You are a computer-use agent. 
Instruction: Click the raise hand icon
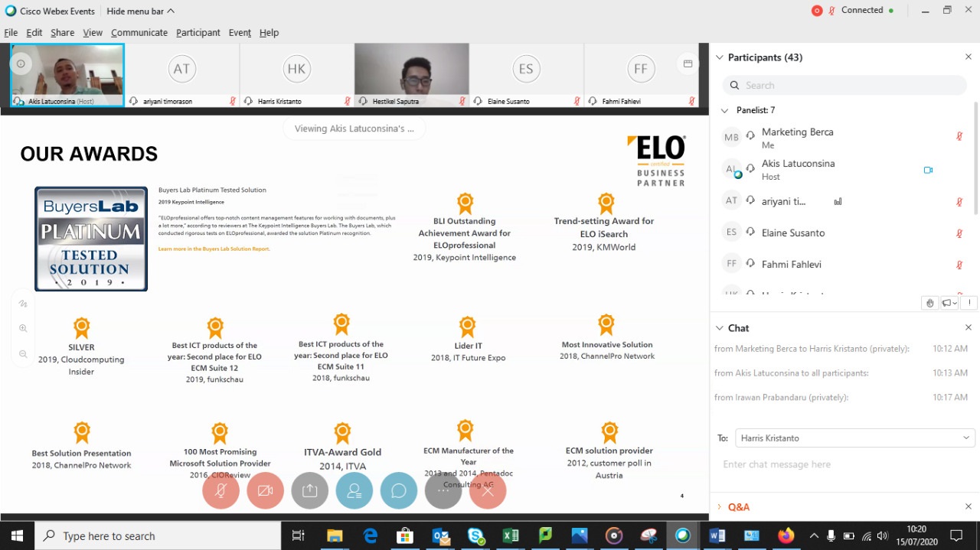[930, 303]
